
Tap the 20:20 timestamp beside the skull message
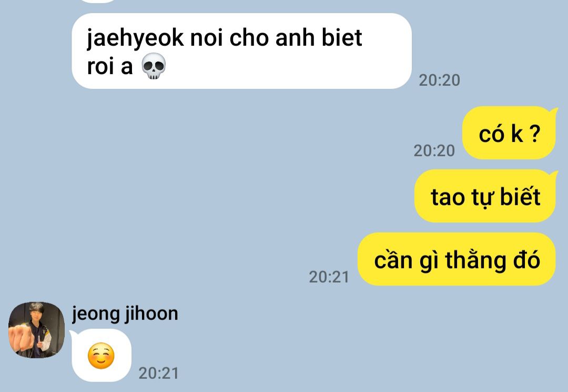coord(439,80)
